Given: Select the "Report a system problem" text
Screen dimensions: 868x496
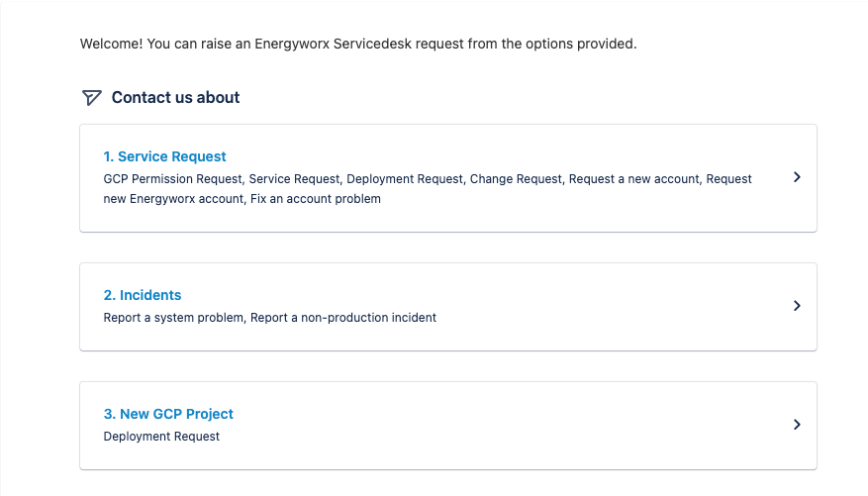Looking at the screenshot, I should click(x=173, y=318).
